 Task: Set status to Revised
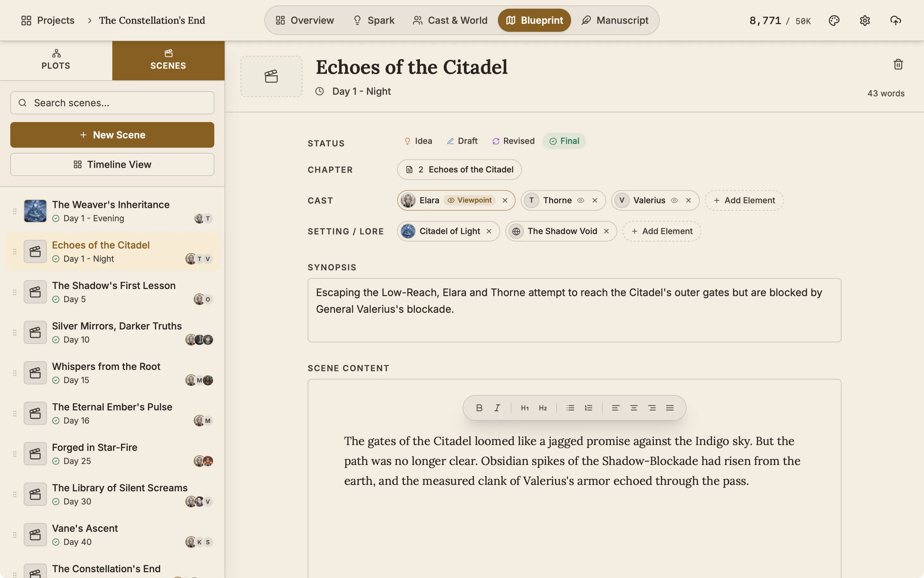click(513, 141)
